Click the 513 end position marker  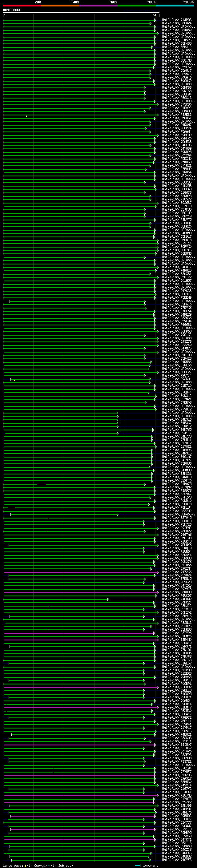coord(155,15)
